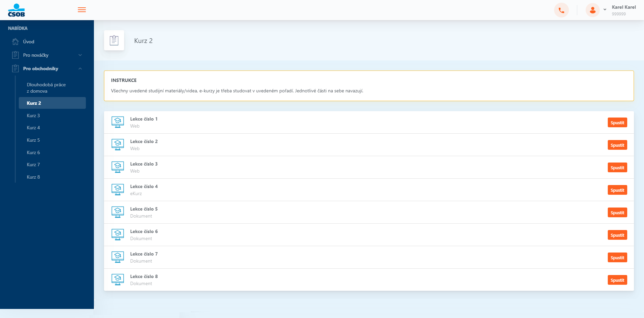Click the Lekce číslo 2 monitor icon
The image size is (644, 318).
pyautogui.click(x=118, y=145)
